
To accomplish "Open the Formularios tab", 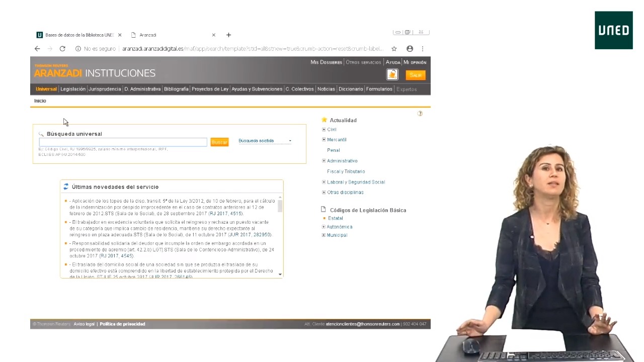I will [x=379, y=89].
